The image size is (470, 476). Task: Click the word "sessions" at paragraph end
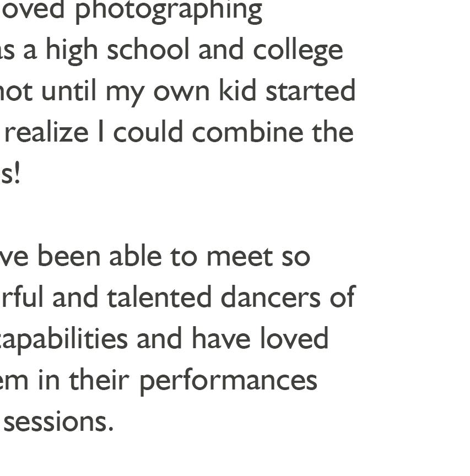[x=58, y=422]
